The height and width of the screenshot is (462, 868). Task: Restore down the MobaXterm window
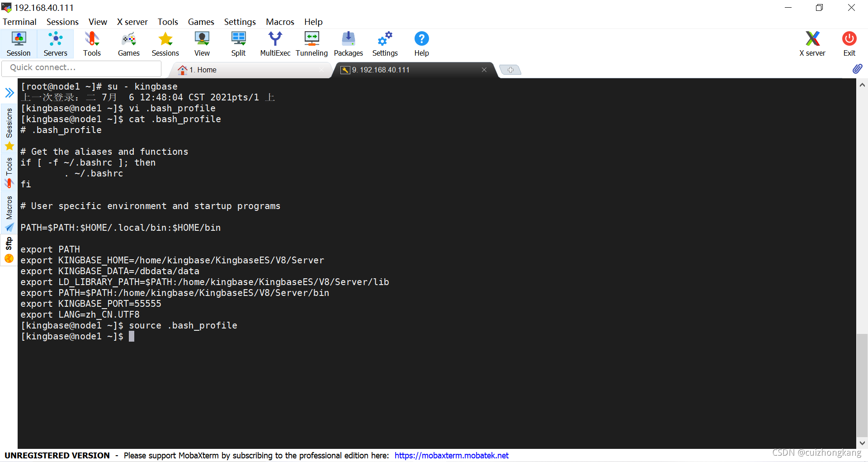[819, 8]
